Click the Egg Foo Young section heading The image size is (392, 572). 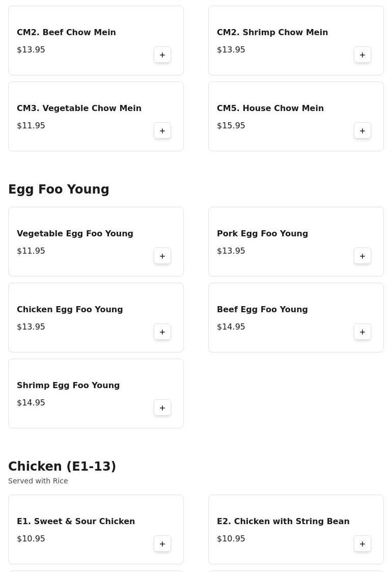tap(59, 189)
